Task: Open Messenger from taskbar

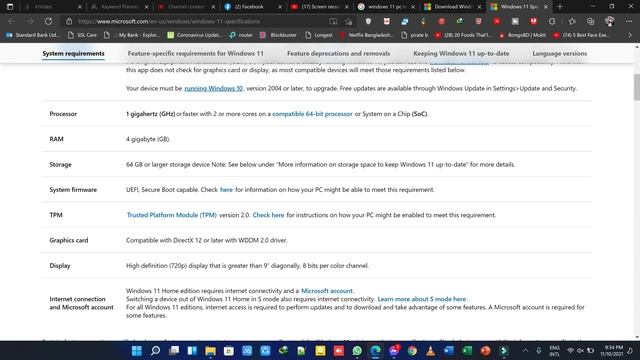Action: 394,351
